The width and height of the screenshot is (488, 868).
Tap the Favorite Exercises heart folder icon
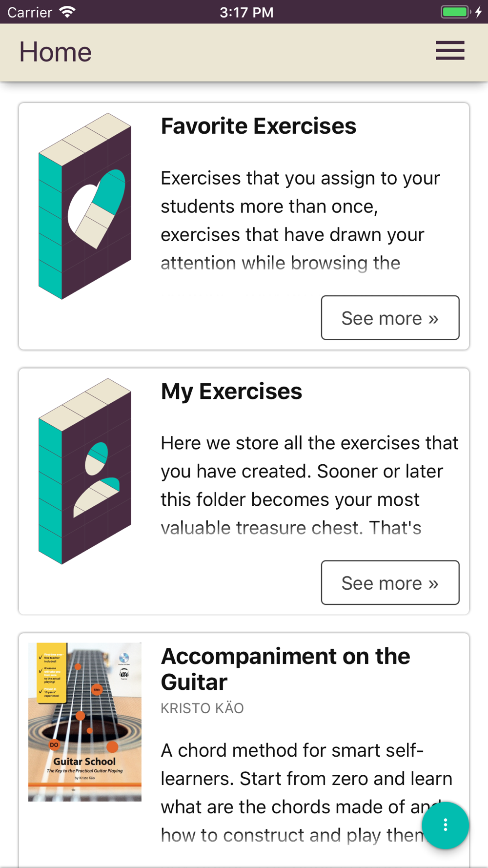point(85,206)
